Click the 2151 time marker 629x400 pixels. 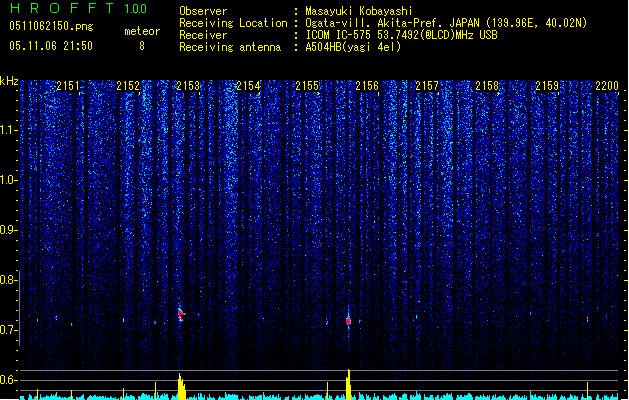pyautogui.click(x=68, y=86)
